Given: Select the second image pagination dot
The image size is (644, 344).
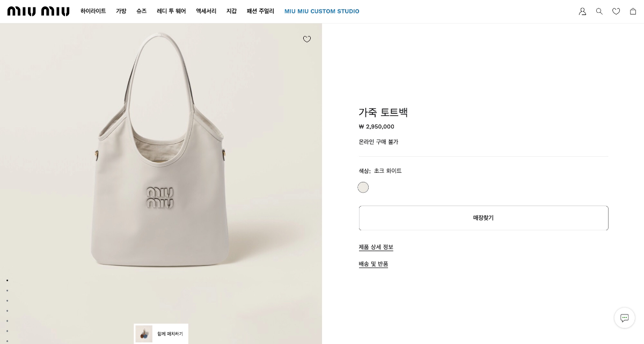Looking at the screenshot, I should point(8,290).
